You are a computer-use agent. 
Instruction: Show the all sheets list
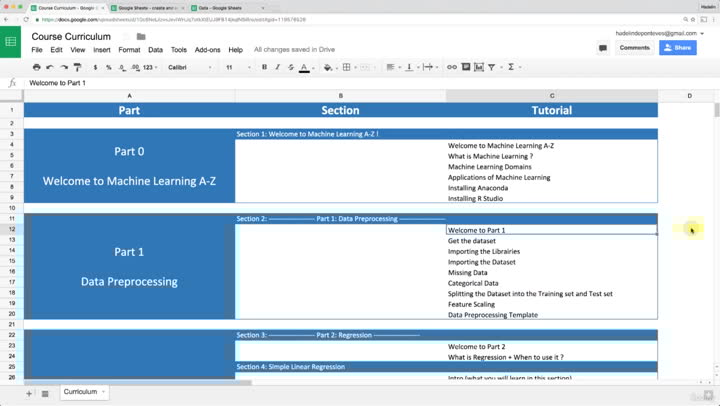pyautogui.click(x=45, y=394)
